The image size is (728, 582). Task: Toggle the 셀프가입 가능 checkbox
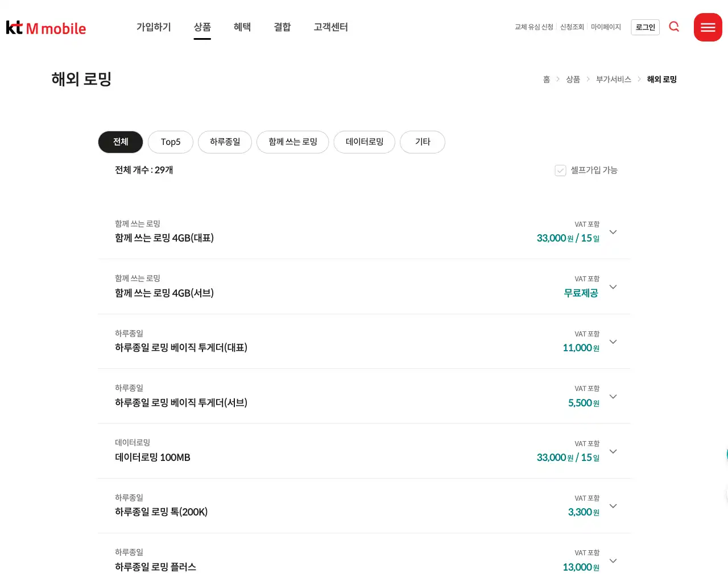pos(560,170)
